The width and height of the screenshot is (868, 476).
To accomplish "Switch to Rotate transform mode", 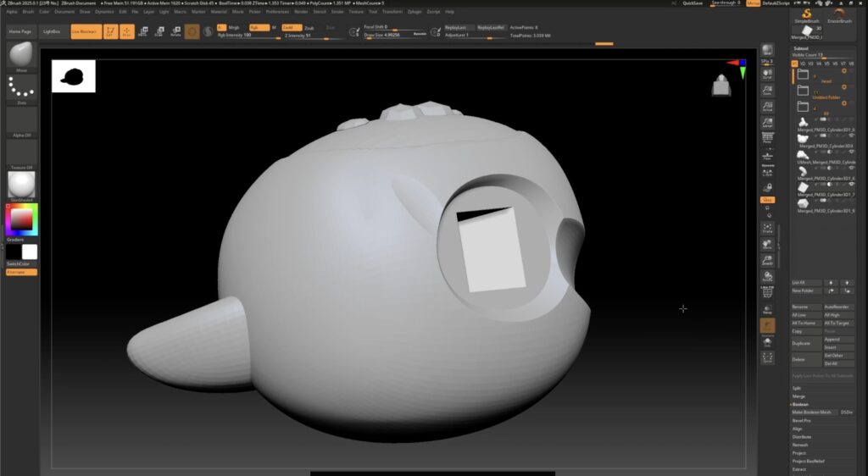I will point(175,31).
